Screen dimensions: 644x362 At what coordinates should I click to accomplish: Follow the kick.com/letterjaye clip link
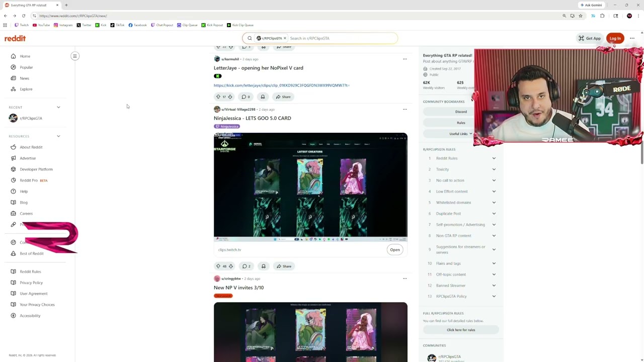tap(282, 85)
